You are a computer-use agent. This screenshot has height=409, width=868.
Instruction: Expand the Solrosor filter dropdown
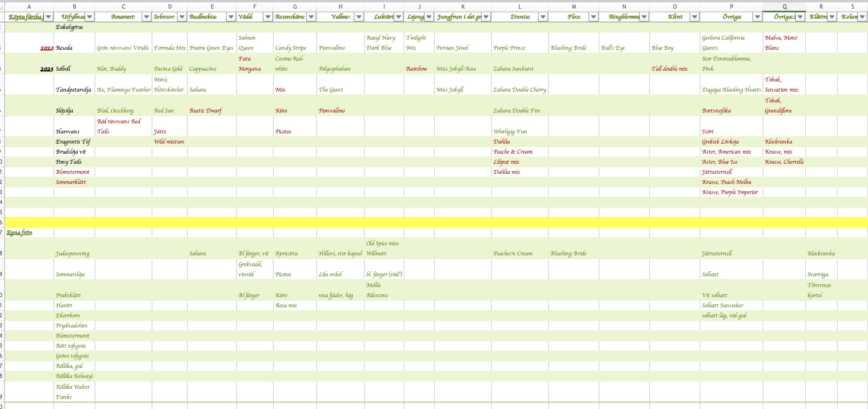[x=182, y=17]
